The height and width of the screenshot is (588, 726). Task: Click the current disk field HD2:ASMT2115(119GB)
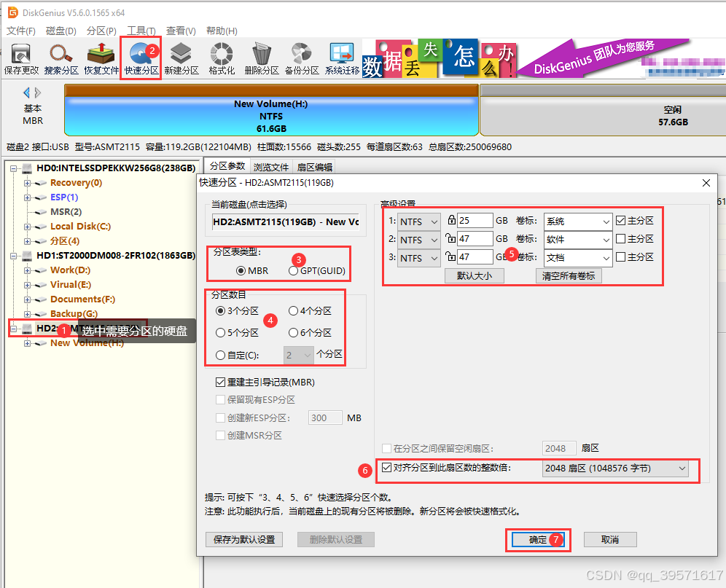(x=286, y=222)
